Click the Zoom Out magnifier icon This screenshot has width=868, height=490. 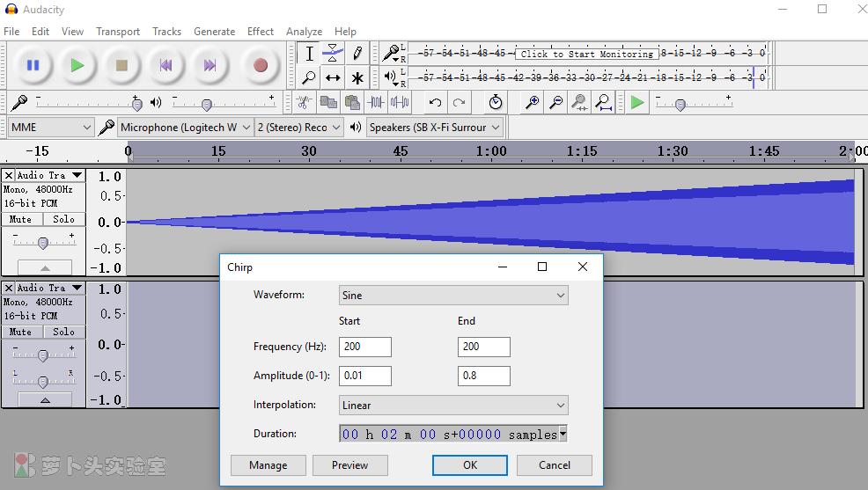click(x=555, y=102)
